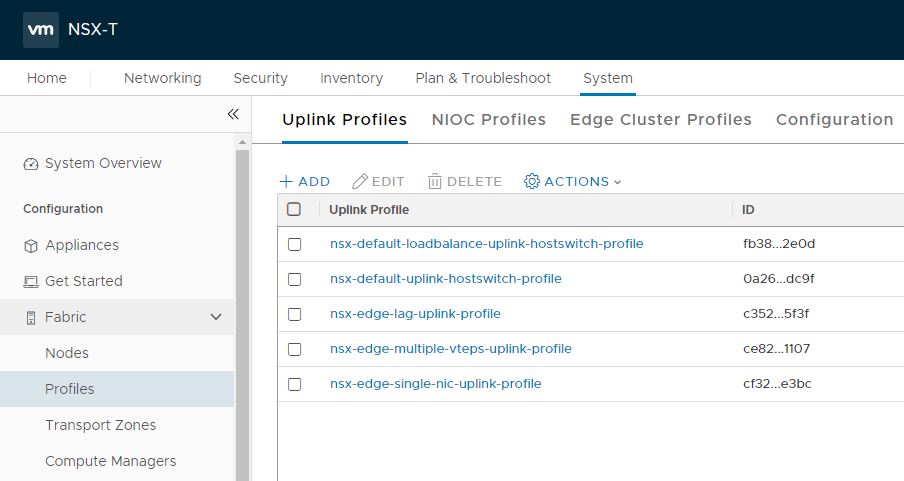Open nsx-default-uplink-hostswitch-profile link
The width and height of the screenshot is (904, 481).
click(446, 279)
